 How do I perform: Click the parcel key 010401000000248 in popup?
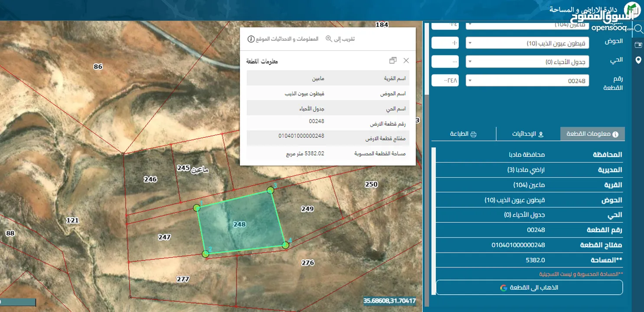coord(301,136)
